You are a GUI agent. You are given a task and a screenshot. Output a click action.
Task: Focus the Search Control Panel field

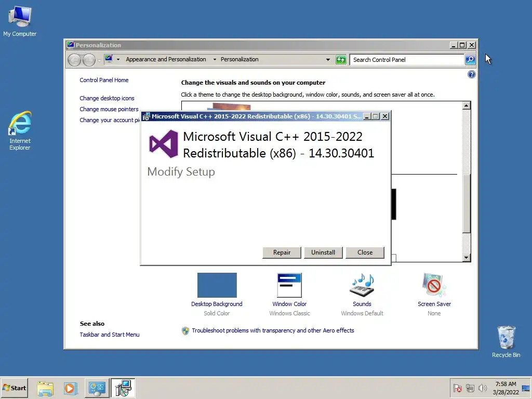tap(407, 60)
